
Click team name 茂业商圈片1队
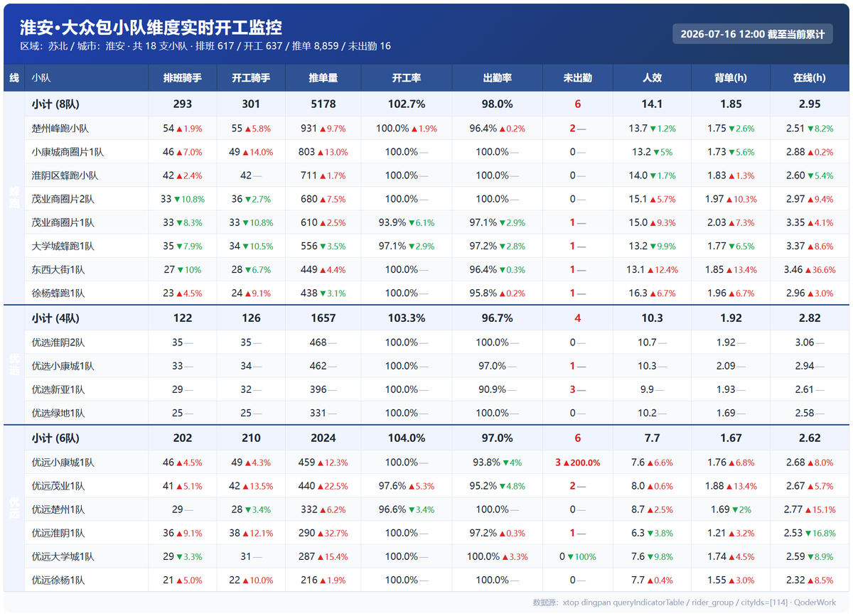[x=63, y=222]
